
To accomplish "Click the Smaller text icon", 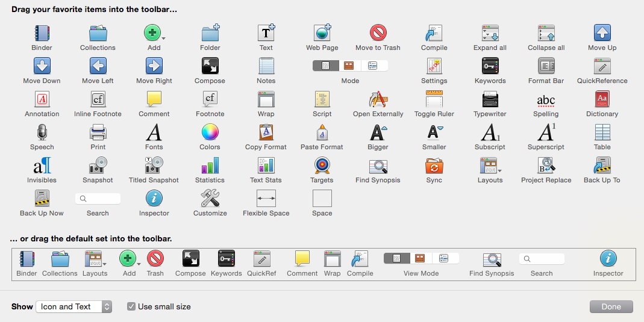I will click(x=434, y=132).
